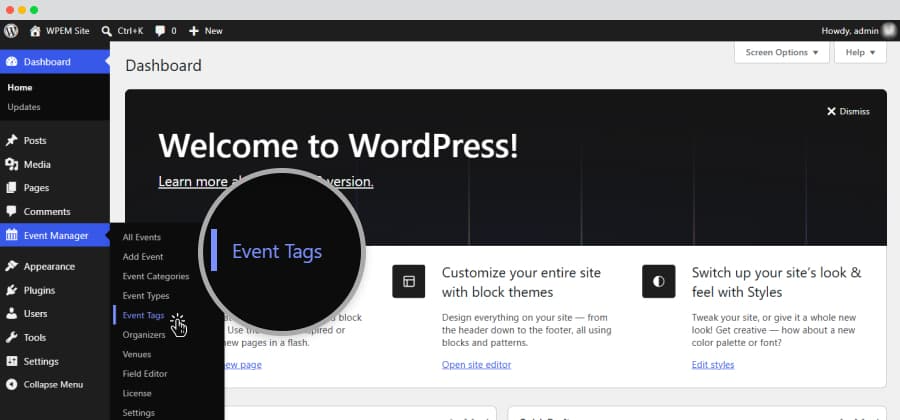Open the comments bubble icon in admin bar

pos(160,31)
